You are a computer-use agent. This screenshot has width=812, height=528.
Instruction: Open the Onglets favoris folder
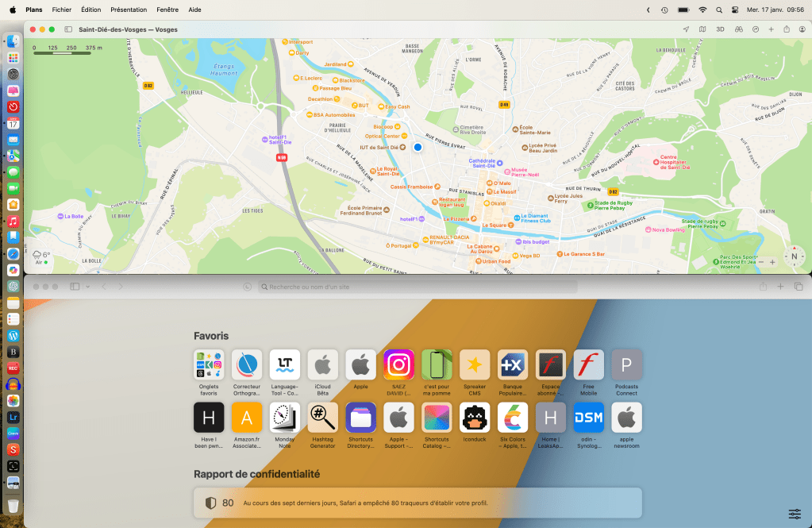pyautogui.click(x=209, y=364)
